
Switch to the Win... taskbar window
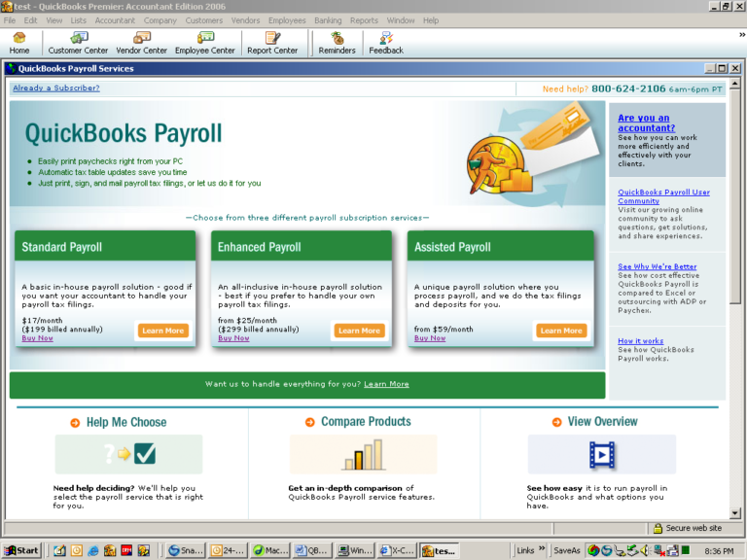354,550
